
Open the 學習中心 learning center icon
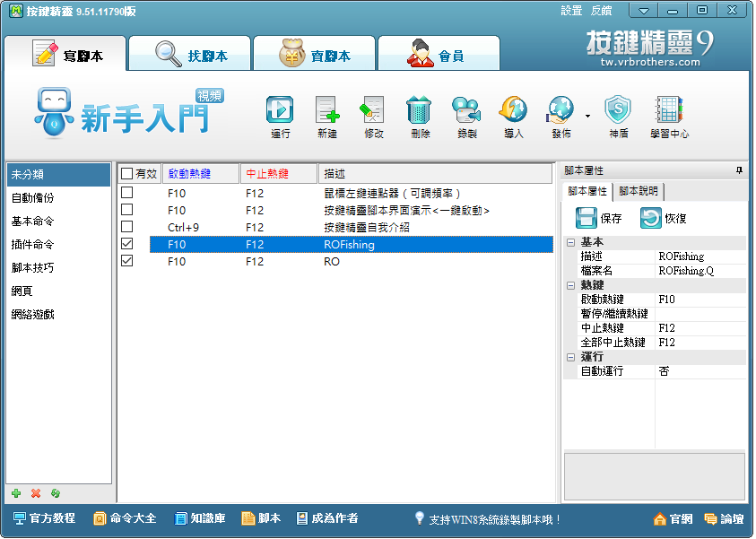669,110
